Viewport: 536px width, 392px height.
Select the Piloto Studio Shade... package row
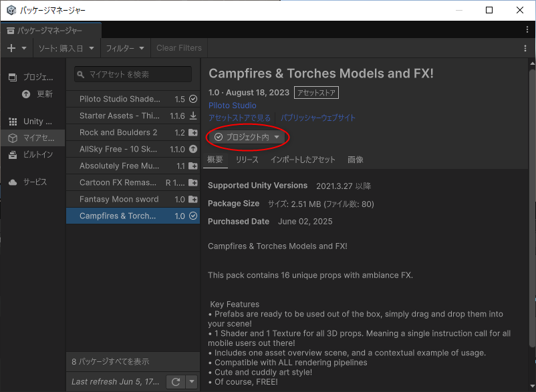(133, 99)
